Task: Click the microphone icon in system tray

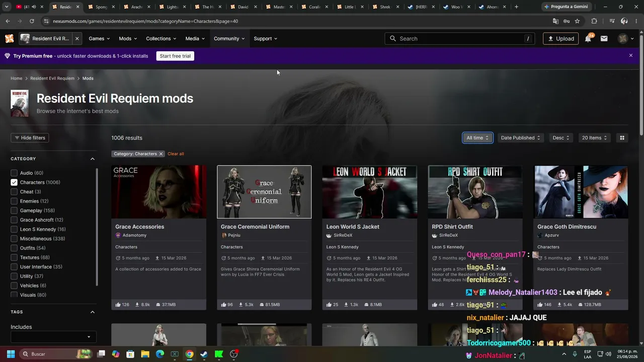Action: 575,354
